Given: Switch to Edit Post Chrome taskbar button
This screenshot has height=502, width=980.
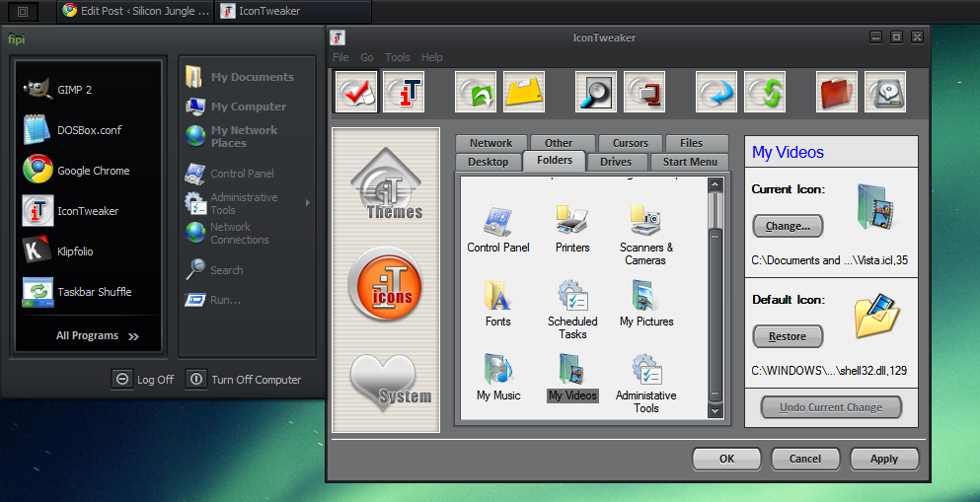Looking at the screenshot, I should click(135, 11).
